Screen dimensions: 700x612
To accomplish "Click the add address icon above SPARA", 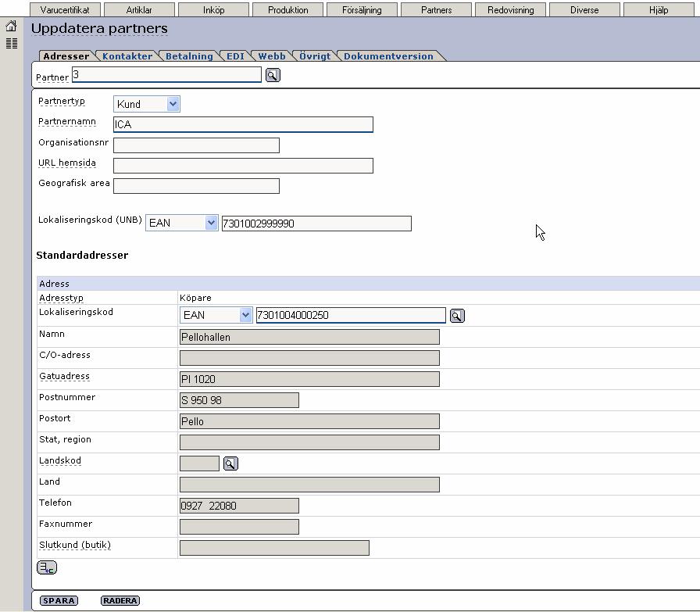I will [x=47, y=567].
